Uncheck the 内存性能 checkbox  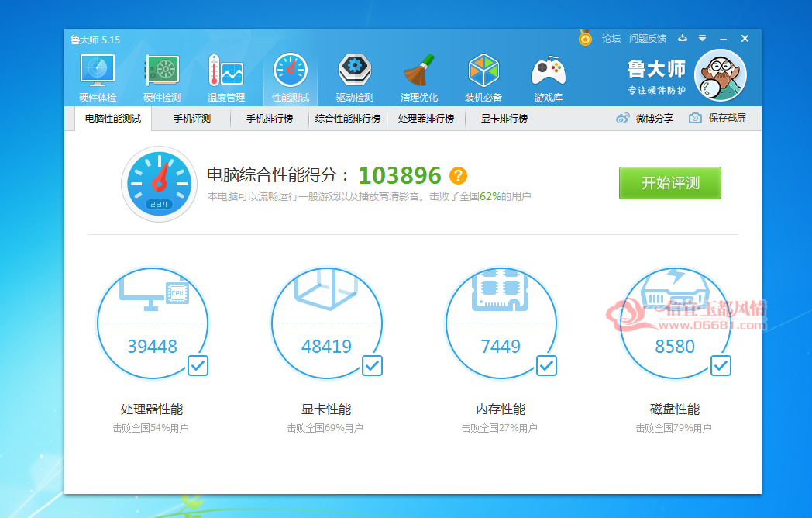coord(546,365)
